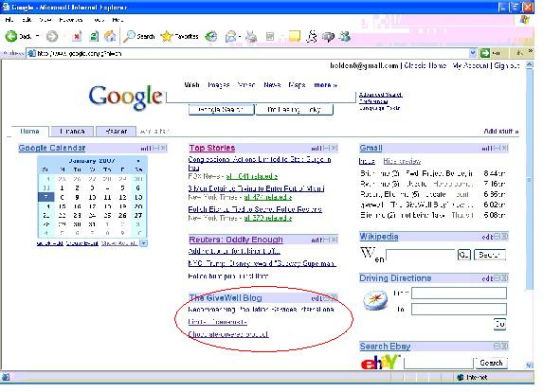The image size is (543, 392).
Task: Open the Google Calendar gadget title
Action: (52, 148)
